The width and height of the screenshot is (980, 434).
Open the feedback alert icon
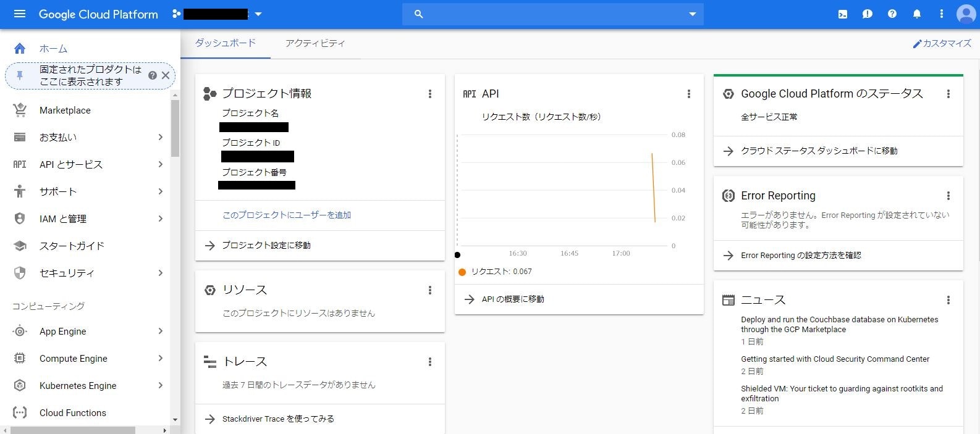[x=868, y=14]
